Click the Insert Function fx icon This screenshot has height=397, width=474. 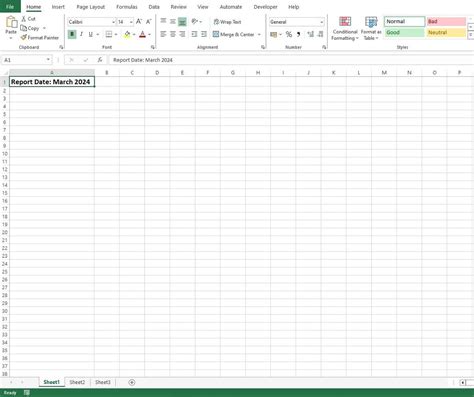tap(100, 60)
